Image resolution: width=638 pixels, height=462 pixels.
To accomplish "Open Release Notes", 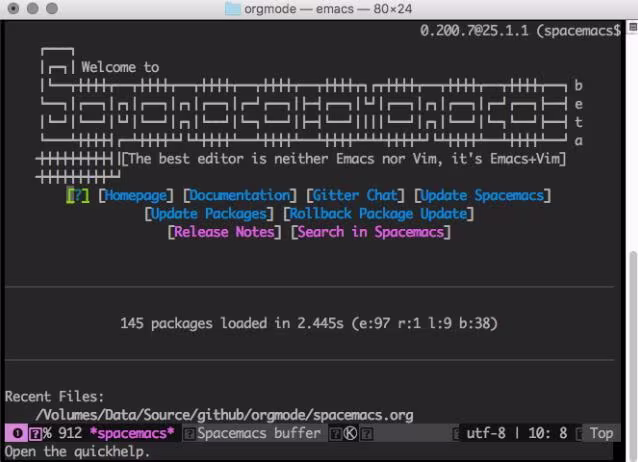I will click(x=224, y=232).
